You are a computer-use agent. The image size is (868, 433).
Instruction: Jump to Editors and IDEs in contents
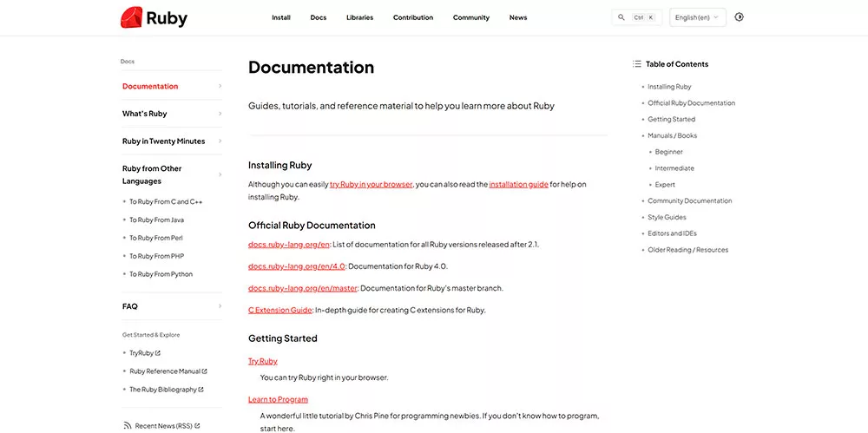pyautogui.click(x=672, y=233)
